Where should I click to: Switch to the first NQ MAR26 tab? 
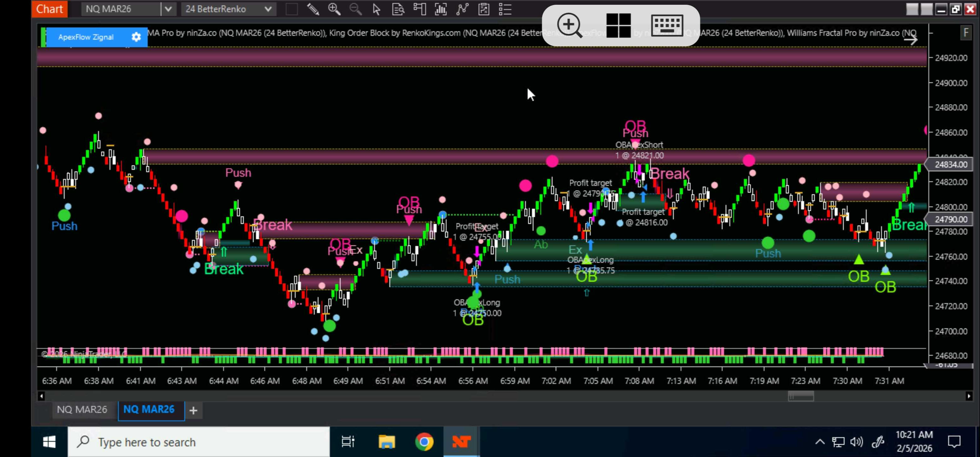pyautogui.click(x=82, y=409)
